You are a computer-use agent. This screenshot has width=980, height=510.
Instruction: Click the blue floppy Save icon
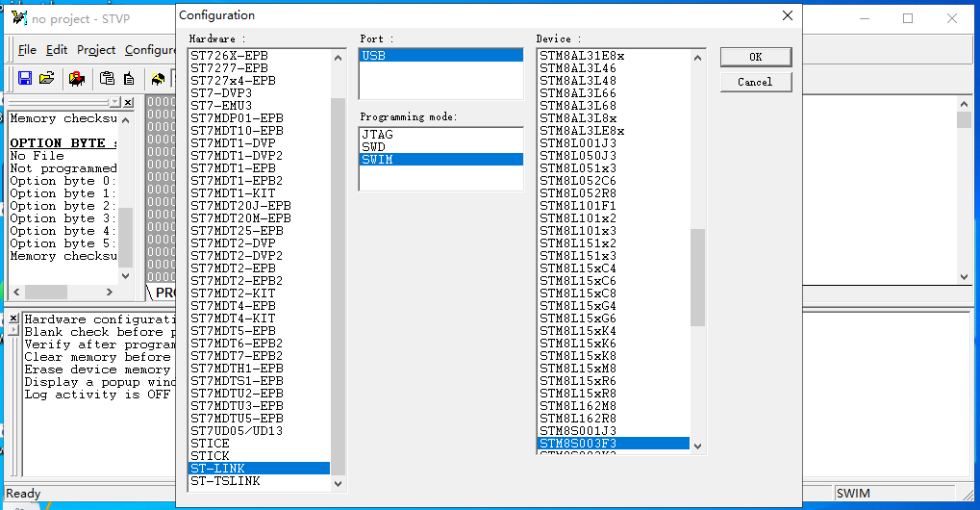25,78
